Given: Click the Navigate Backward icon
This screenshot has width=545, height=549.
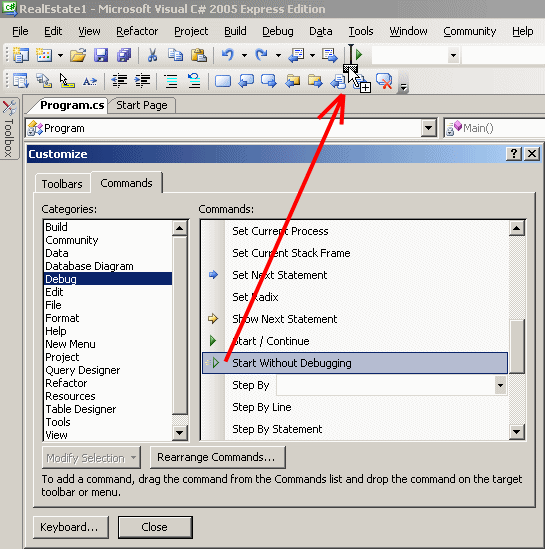Looking at the screenshot, I should [296, 55].
